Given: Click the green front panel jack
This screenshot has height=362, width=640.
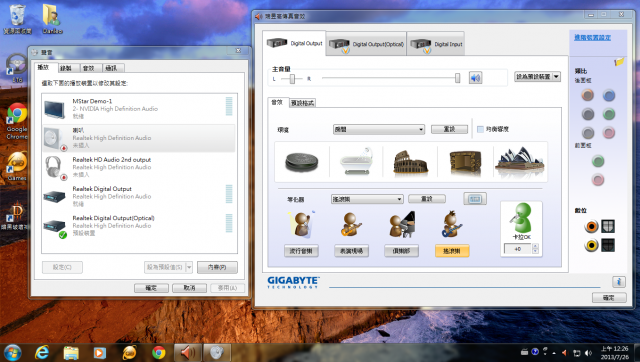Looking at the screenshot, I should (x=598, y=161).
